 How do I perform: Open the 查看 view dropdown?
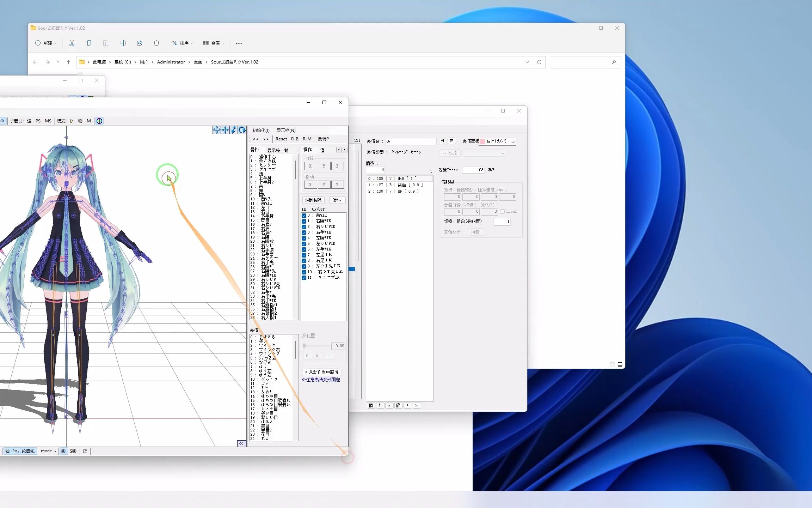click(214, 43)
